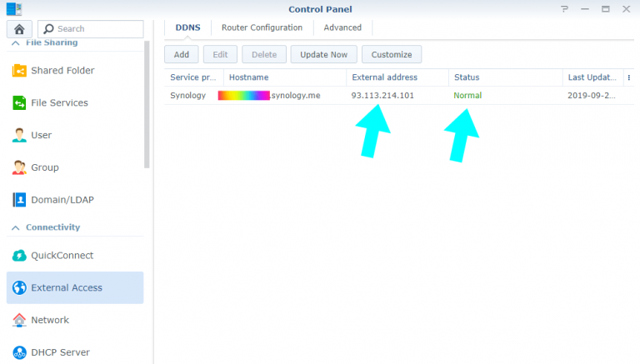
Task: Select the User icon in sidebar
Action: (19, 135)
